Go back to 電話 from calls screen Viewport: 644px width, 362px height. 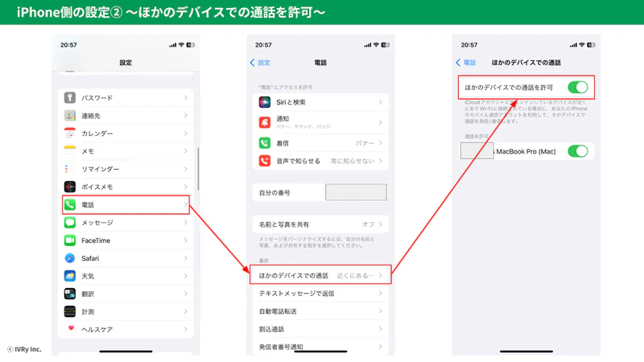[x=466, y=63]
